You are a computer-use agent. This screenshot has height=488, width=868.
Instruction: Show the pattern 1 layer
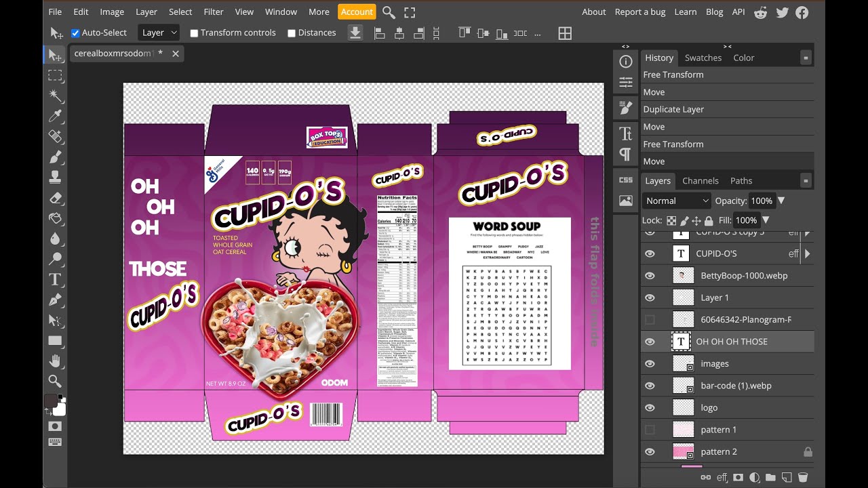[650, 430]
